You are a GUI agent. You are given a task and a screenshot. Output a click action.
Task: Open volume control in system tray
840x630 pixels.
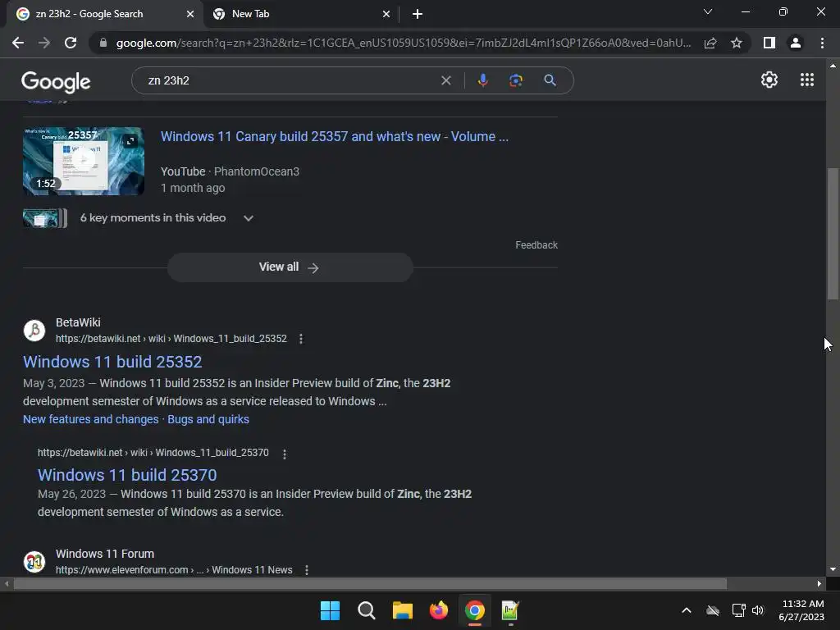pos(757,610)
